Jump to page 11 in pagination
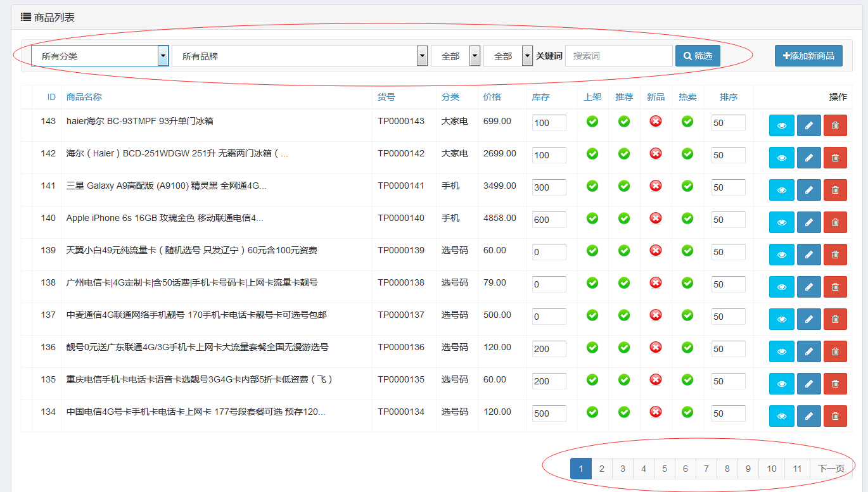This screenshot has width=868, height=492. (x=797, y=469)
